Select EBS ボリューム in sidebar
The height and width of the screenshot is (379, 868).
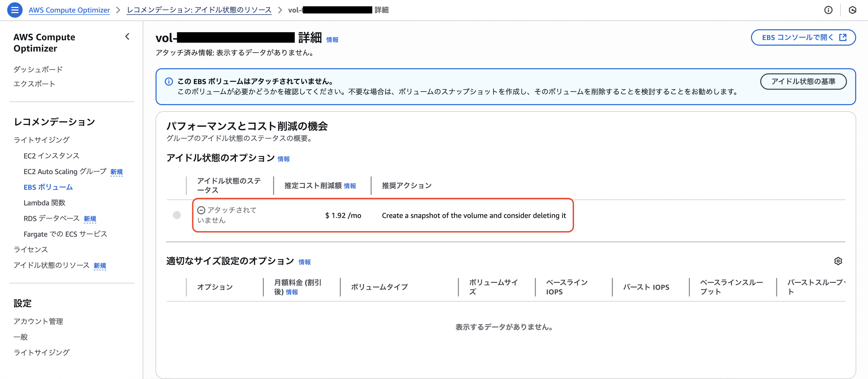click(48, 187)
